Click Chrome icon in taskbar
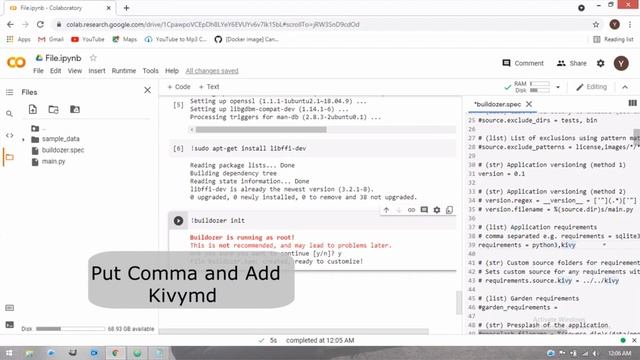Image resolution: width=640 pixels, height=360 pixels. (x=116, y=353)
